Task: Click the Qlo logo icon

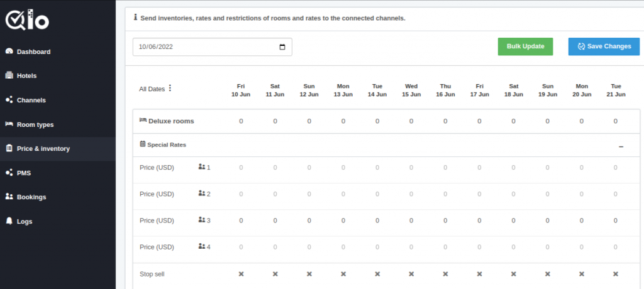Action: click(x=27, y=21)
